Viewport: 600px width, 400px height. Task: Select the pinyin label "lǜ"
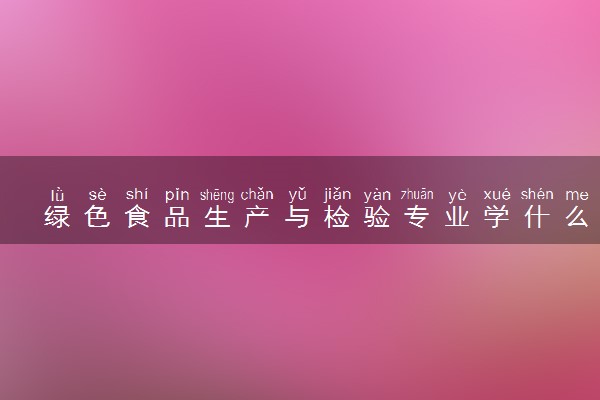point(57,195)
